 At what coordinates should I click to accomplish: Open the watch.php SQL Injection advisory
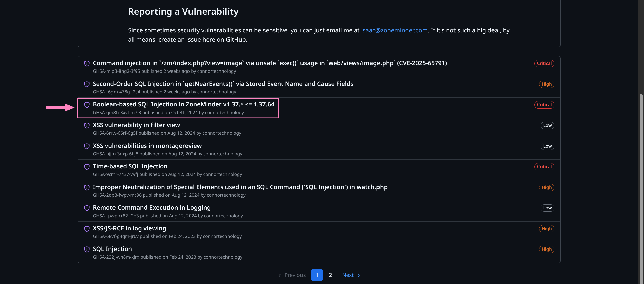pos(240,187)
